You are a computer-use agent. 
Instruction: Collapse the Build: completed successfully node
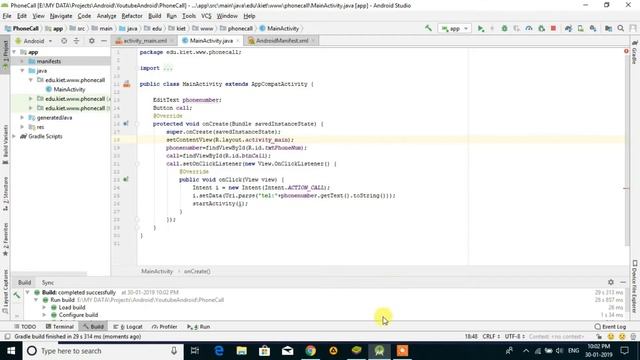pyautogui.click(x=27, y=293)
